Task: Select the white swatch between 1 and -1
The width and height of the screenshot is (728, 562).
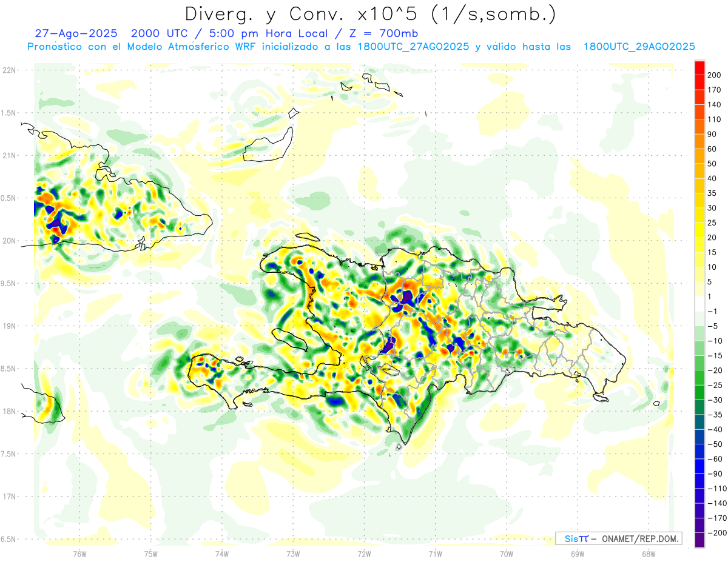Action: coord(699,304)
